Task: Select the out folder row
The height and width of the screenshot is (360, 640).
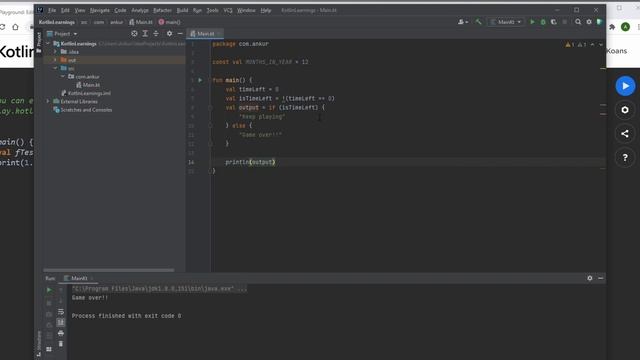Action: pyautogui.click(x=114, y=60)
